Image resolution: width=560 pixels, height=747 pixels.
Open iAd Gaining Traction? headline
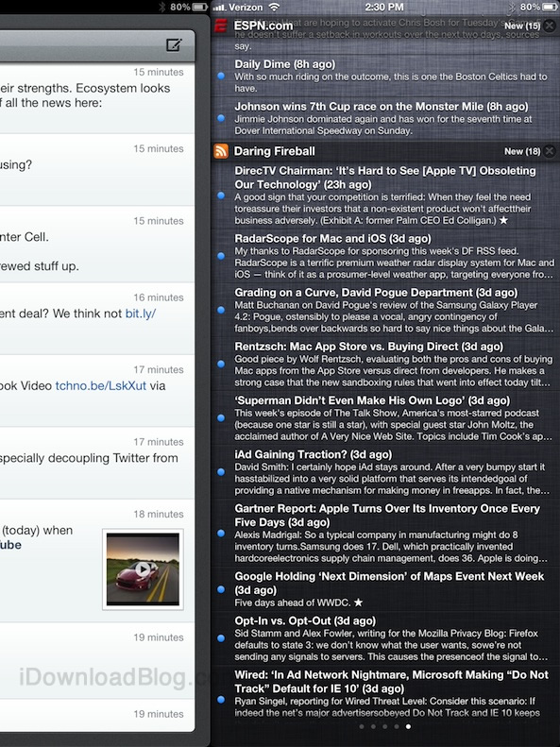coord(314,454)
